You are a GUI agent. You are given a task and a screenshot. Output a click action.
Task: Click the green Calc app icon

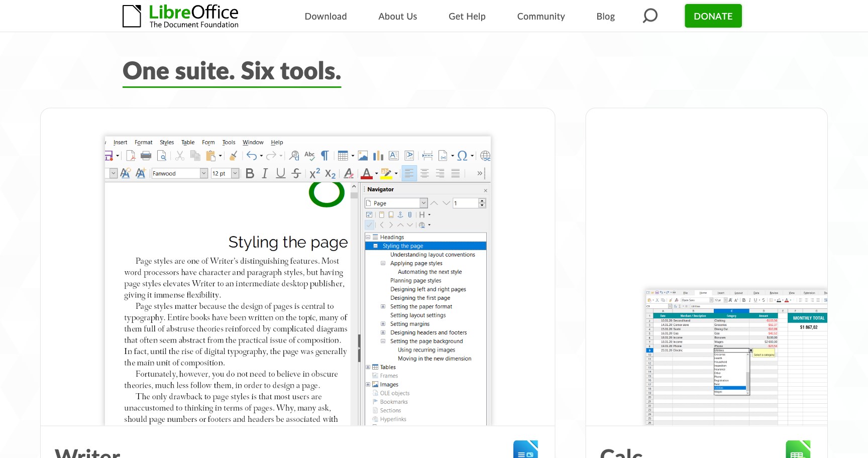point(798,449)
